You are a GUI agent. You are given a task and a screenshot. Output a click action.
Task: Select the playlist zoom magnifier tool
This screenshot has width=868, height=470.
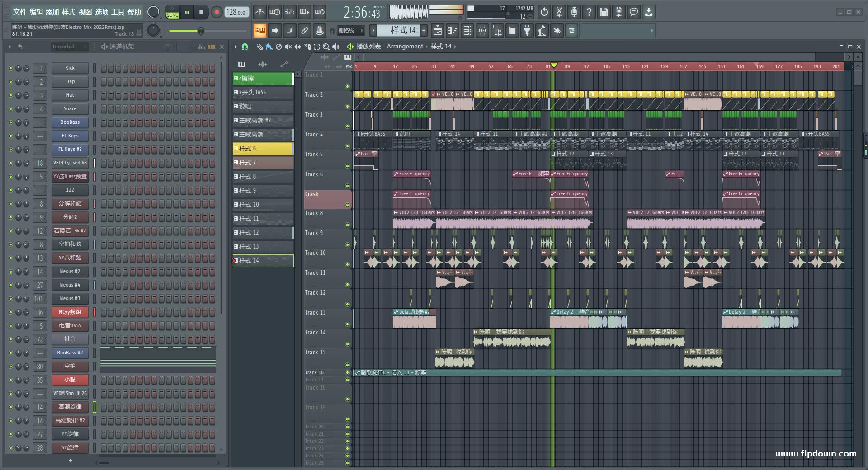pos(326,47)
